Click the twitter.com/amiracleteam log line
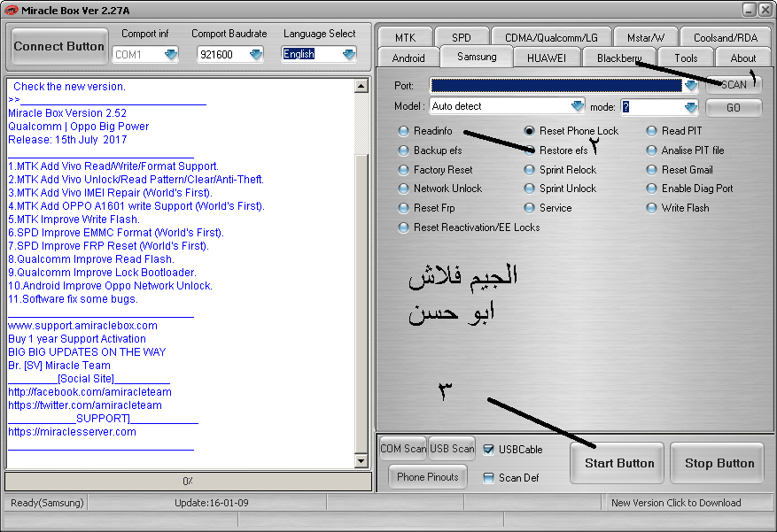The width and height of the screenshot is (777, 532). click(85, 405)
